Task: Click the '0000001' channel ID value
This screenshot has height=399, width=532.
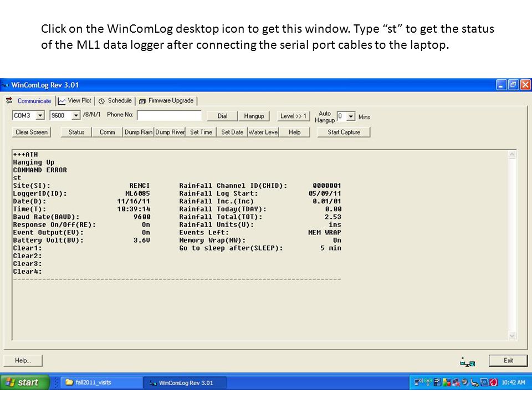Action: coord(327,186)
